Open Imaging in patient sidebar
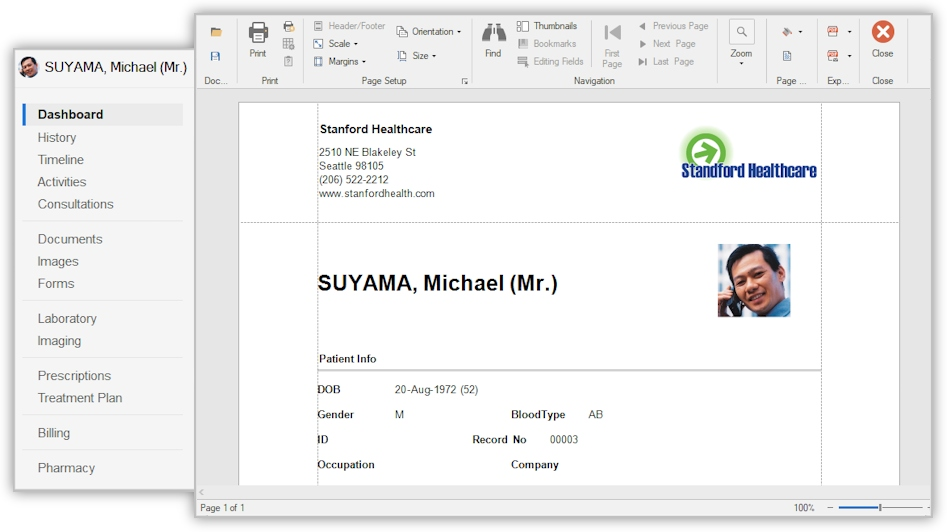947x532 pixels. [59, 341]
